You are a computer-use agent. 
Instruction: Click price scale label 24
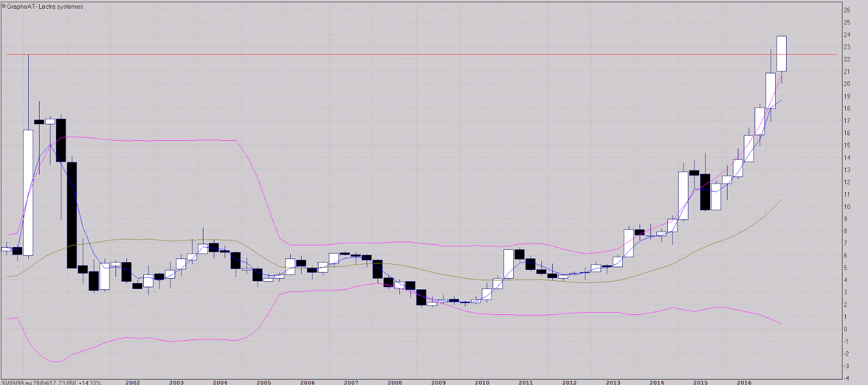(x=847, y=35)
